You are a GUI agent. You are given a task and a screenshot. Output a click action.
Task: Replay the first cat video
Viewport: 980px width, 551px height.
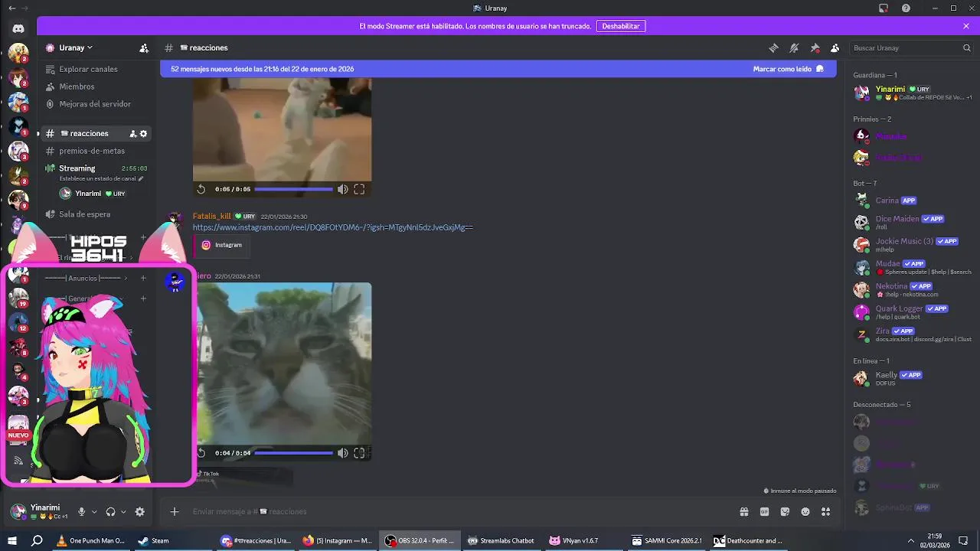(x=201, y=189)
